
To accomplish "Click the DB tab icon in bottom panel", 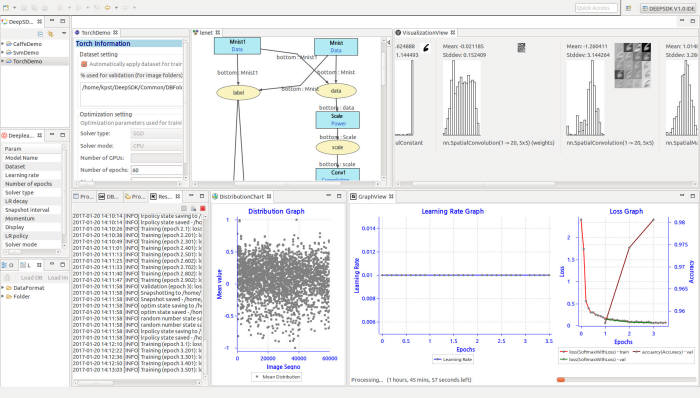I will (x=102, y=196).
